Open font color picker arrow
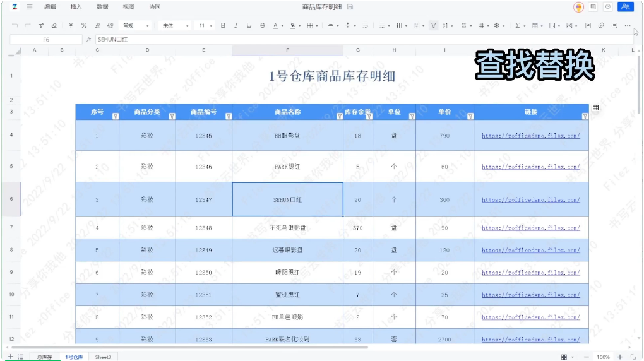Viewport: 644px width, 361px height. pyautogui.click(x=283, y=26)
